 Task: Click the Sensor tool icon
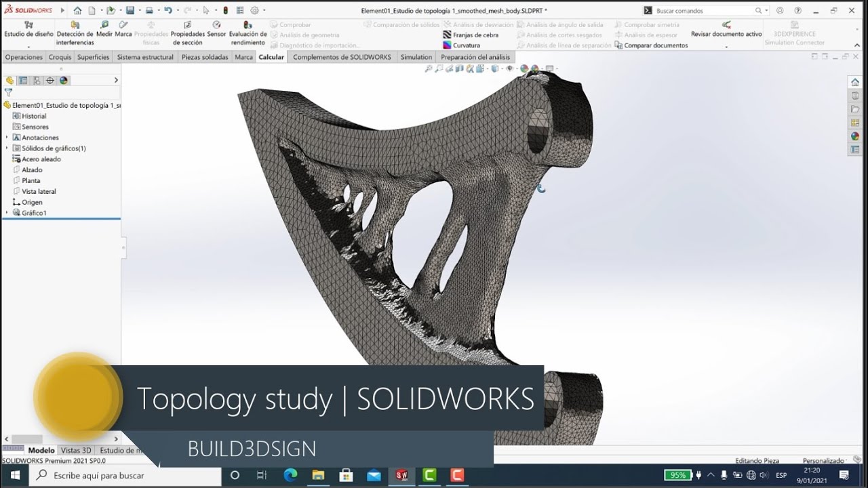[216, 29]
